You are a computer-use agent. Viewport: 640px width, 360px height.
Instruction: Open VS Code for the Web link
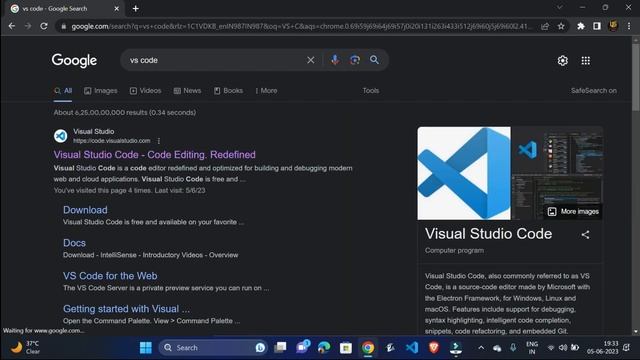coord(110,276)
